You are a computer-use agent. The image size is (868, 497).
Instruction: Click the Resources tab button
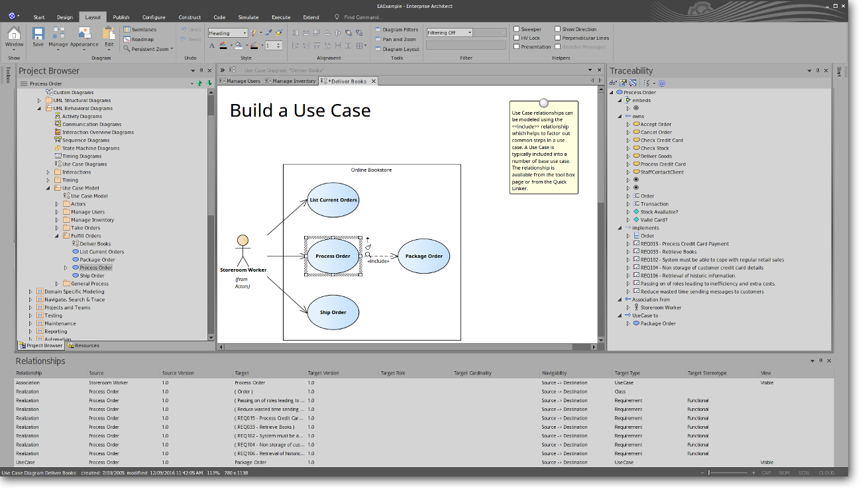tap(83, 345)
